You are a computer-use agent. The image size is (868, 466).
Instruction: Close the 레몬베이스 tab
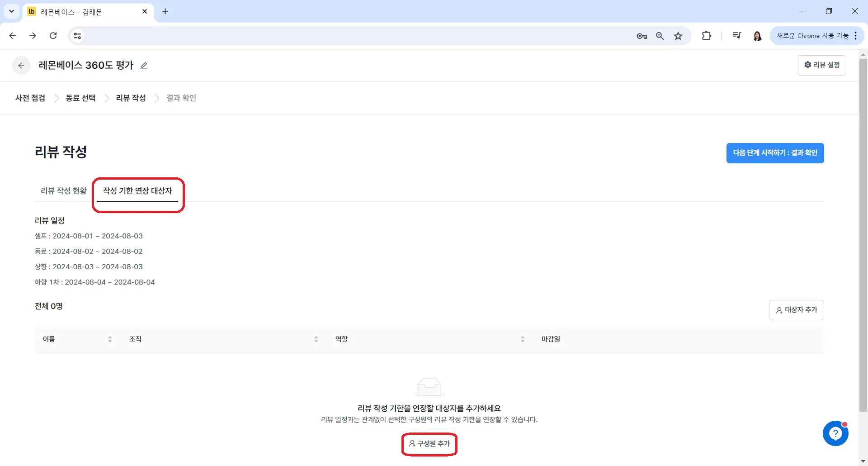pos(145,11)
